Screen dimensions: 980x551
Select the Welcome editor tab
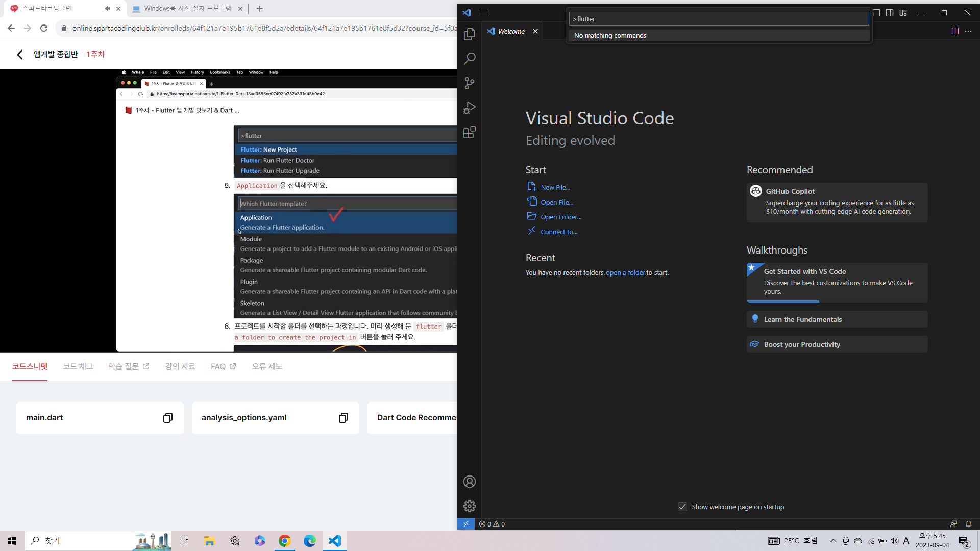tap(512, 31)
